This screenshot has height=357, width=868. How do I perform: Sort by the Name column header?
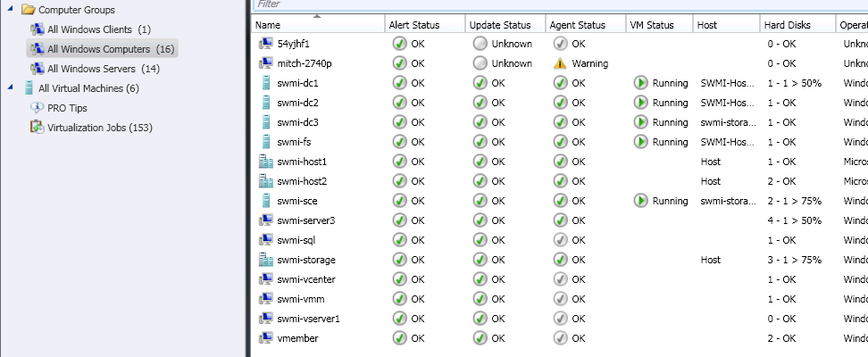coord(268,25)
